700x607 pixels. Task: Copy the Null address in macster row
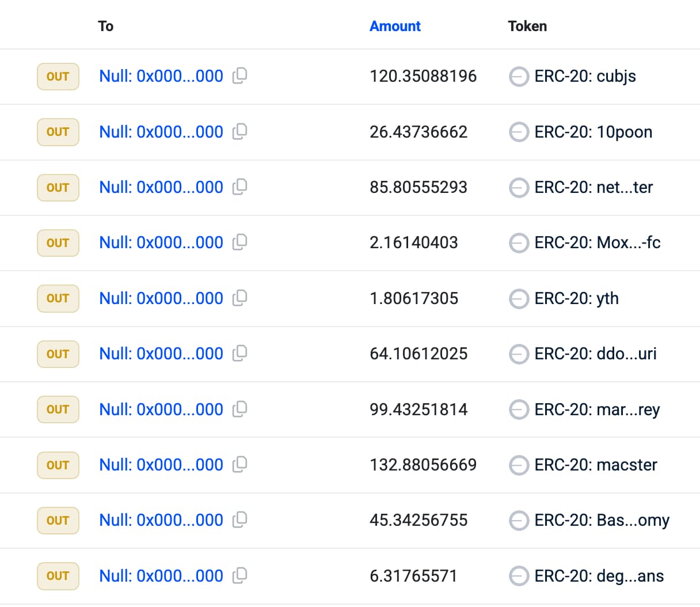239,465
